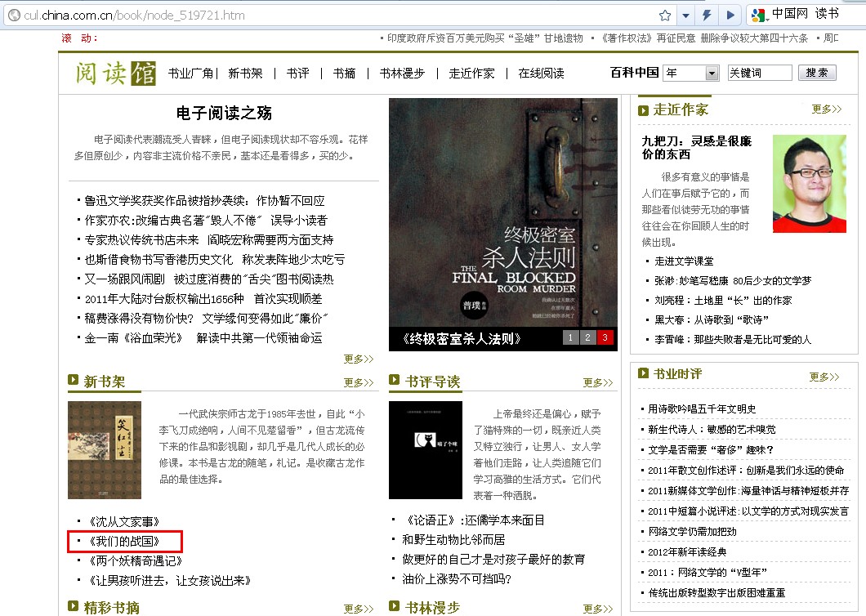Click the 阅读馆 site logo

coord(116,73)
